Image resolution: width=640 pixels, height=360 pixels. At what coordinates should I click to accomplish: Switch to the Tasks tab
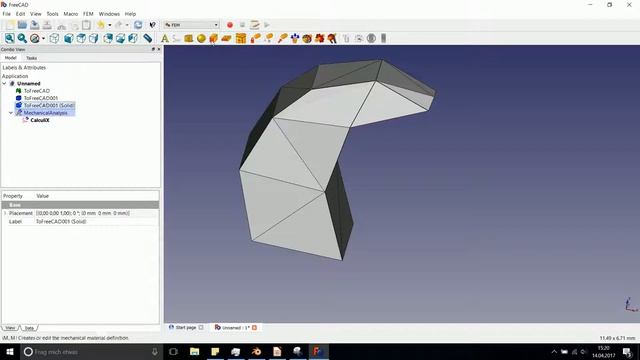click(x=31, y=58)
